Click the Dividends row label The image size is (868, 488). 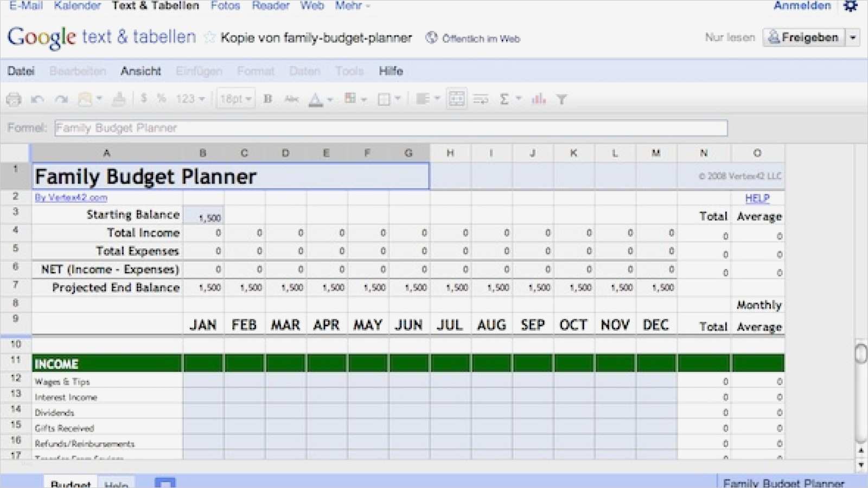click(x=54, y=413)
